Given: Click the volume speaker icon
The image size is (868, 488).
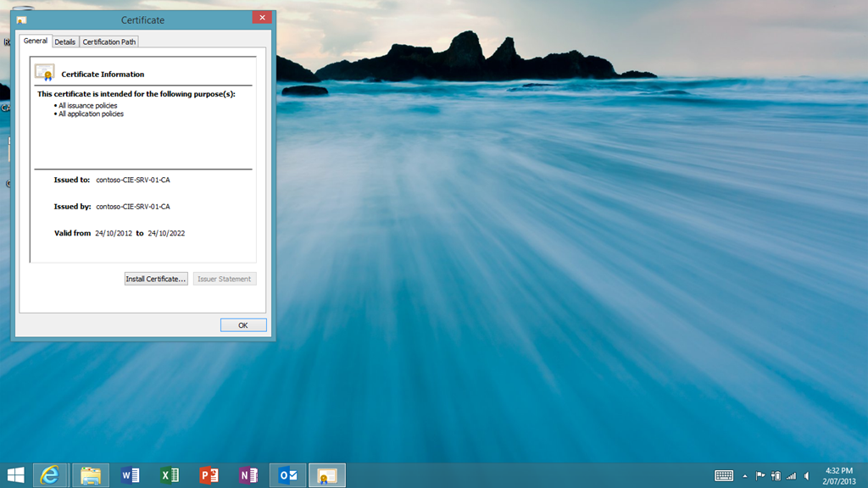Looking at the screenshot, I should coord(806,476).
